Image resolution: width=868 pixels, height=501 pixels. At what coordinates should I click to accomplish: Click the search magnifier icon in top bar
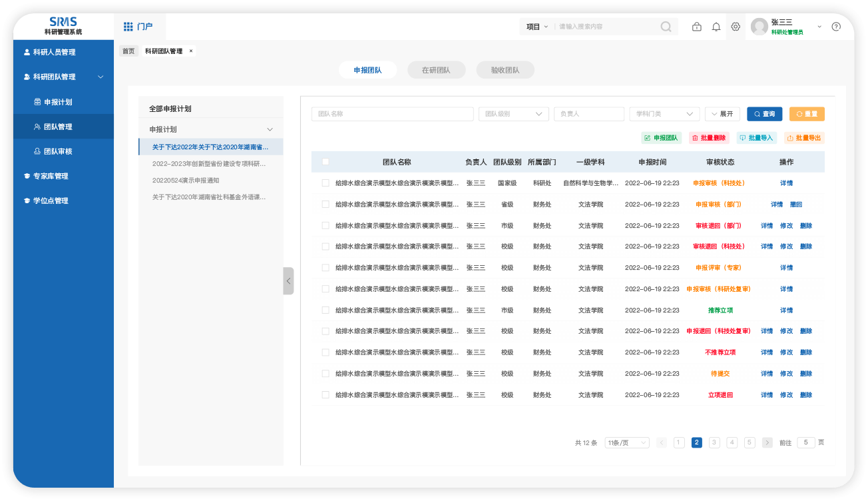point(666,27)
